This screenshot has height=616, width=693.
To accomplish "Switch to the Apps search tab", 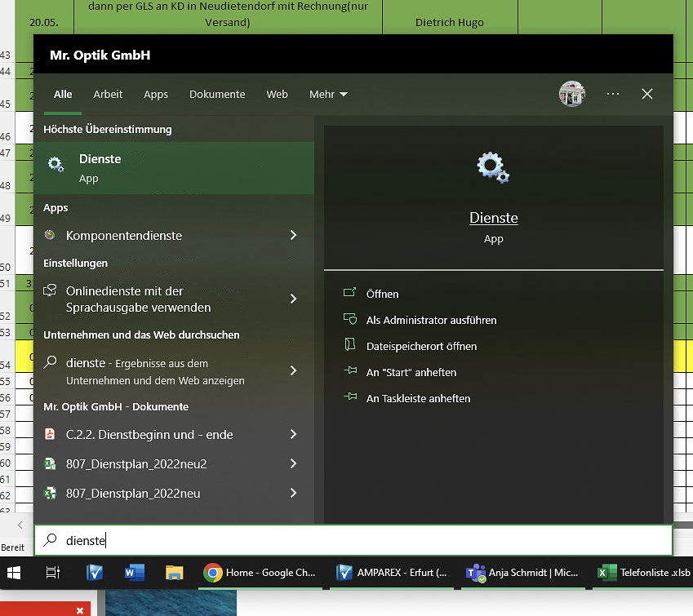I will pyautogui.click(x=155, y=95).
